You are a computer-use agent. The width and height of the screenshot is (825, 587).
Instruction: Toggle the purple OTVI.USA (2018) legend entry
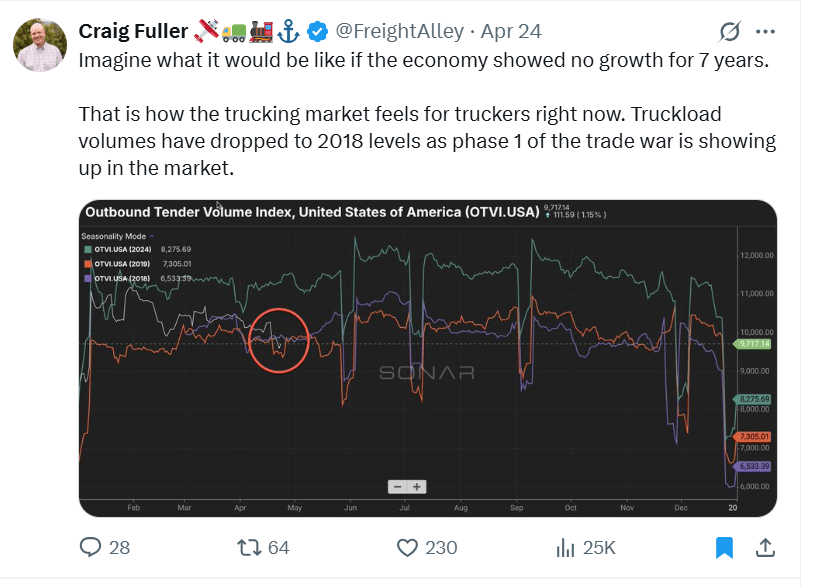117,278
